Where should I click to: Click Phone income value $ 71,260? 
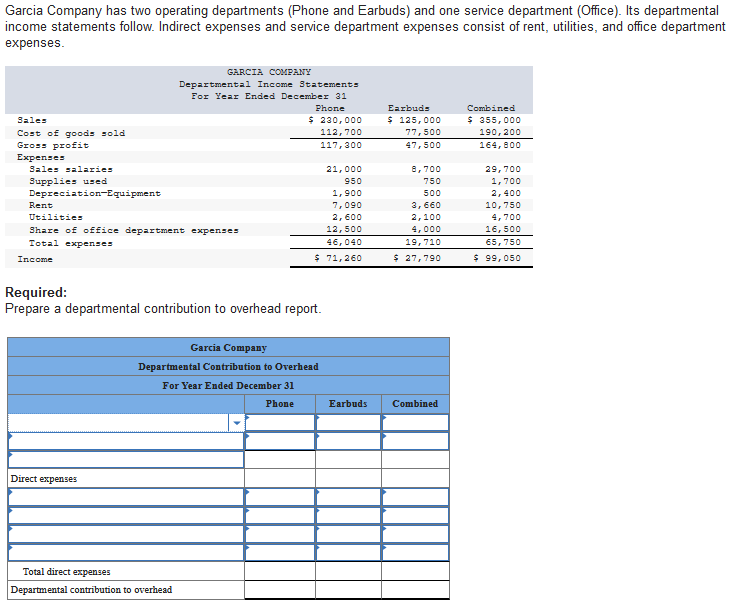[x=338, y=258]
